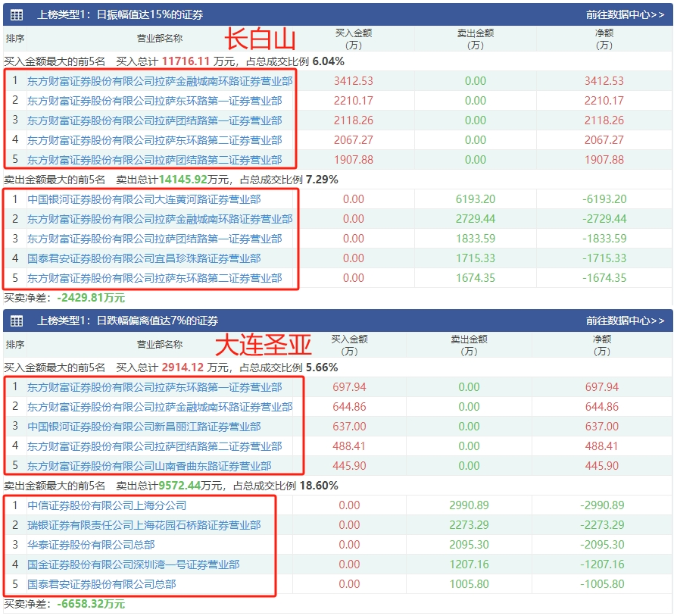Open the 拉萨东环路第二 branch link with 1674.35 sold

pos(154,278)
